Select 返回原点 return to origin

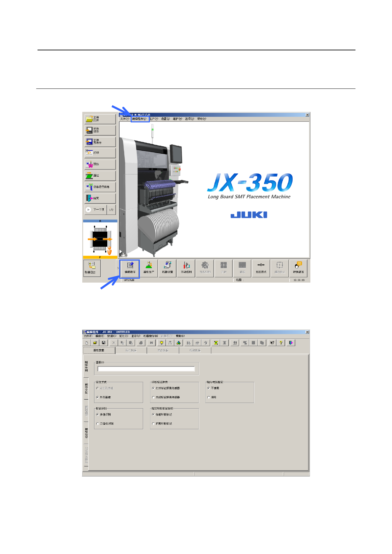point(261,268)
